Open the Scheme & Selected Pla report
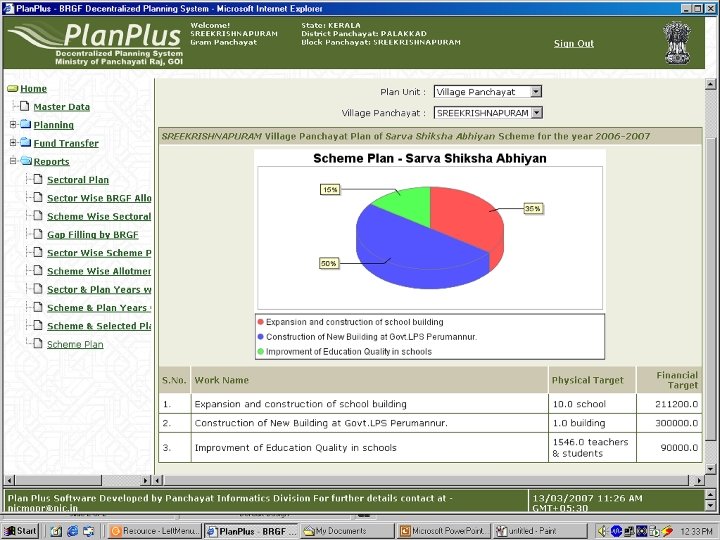The height and width of the screenshot is (540, 720). click(99, 326)
